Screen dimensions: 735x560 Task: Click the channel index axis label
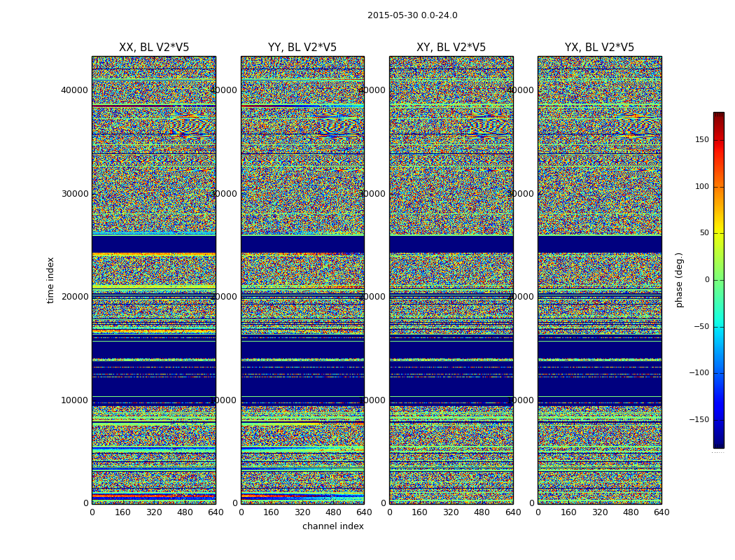click(332, 526)
